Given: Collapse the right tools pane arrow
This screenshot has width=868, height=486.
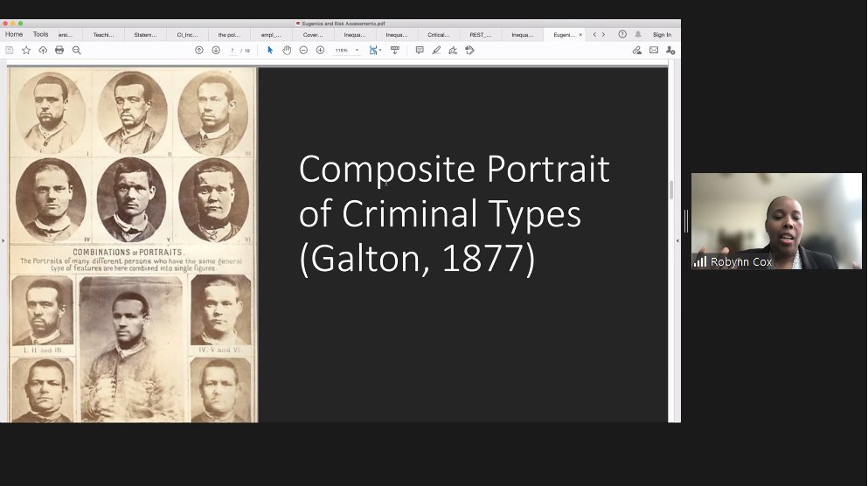Looking at the screenshot, I should tap(677, 240).
